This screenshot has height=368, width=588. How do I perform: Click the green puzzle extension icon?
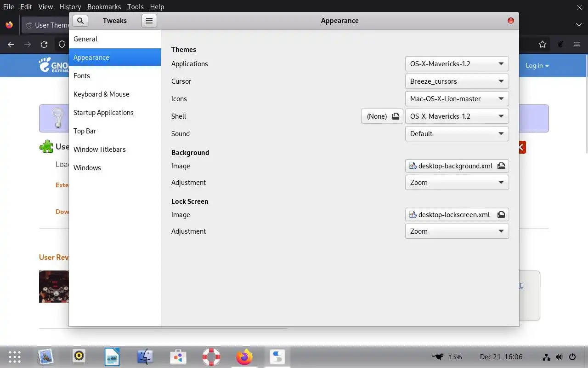click(46, 147)
